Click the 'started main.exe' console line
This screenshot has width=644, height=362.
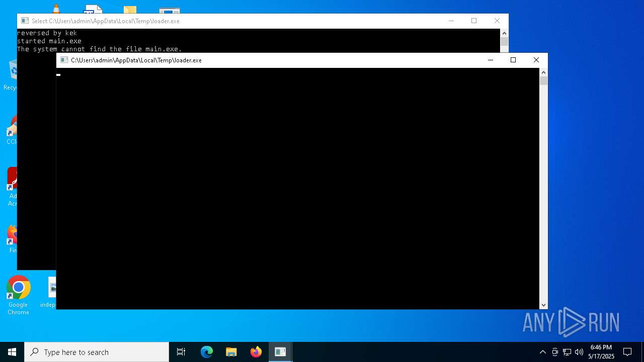click(x=49, y=41)
